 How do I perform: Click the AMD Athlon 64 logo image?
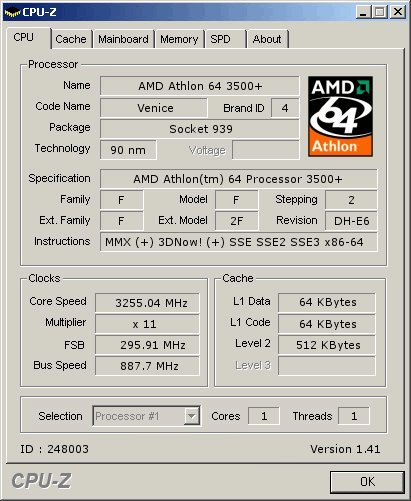340,116
